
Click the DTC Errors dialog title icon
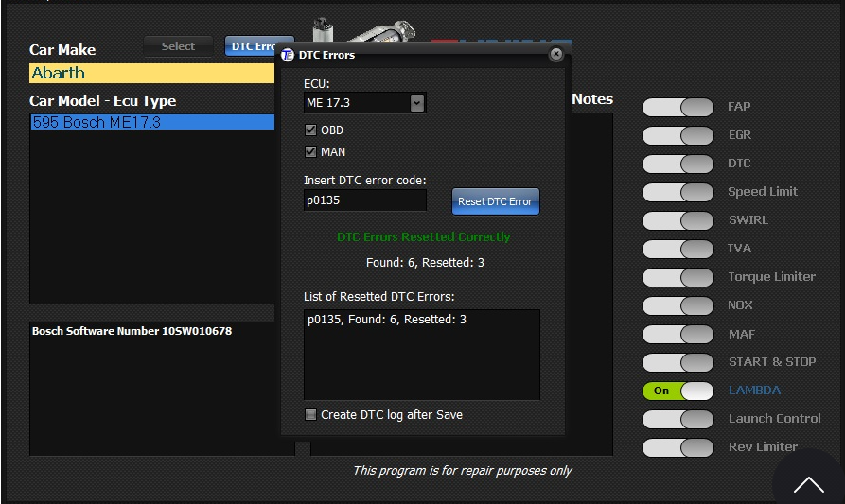[x=288, y=55]
